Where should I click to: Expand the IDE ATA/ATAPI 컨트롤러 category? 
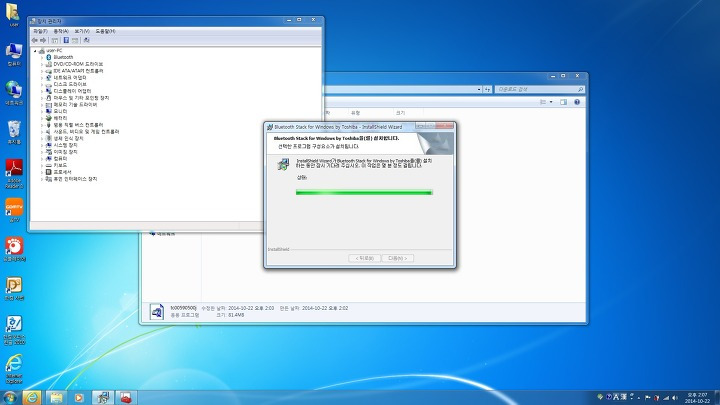tap(42, 71)
